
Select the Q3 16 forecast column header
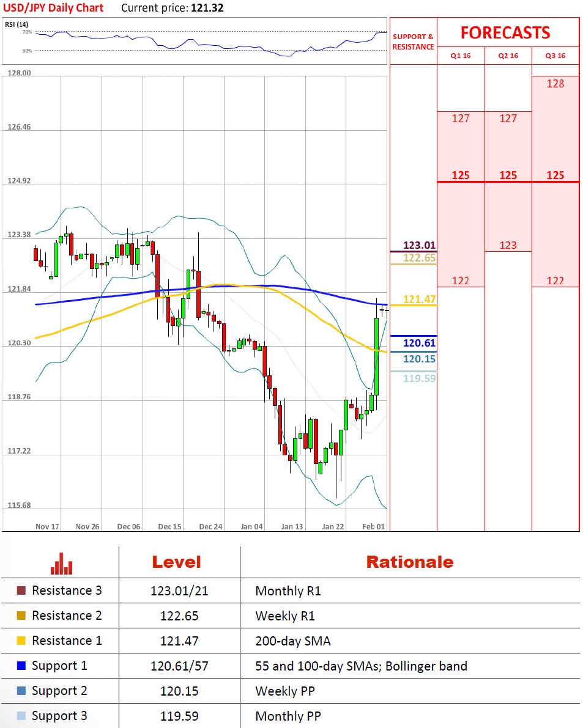tap(555, 56)
